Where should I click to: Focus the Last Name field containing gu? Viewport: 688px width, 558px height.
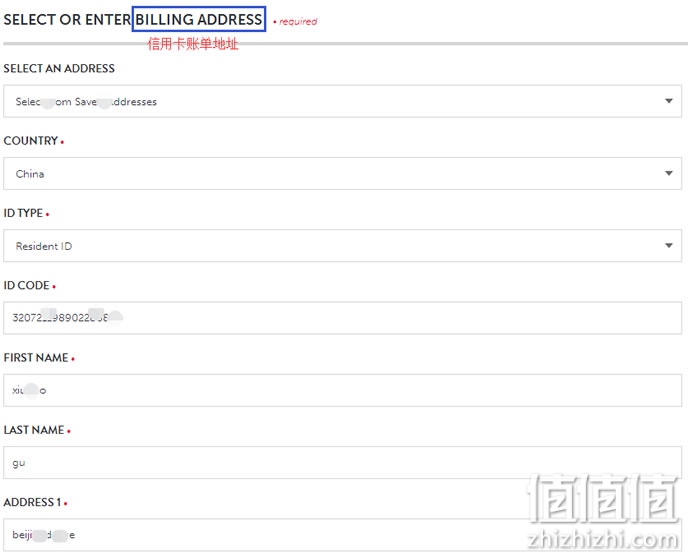coord(342,462)
